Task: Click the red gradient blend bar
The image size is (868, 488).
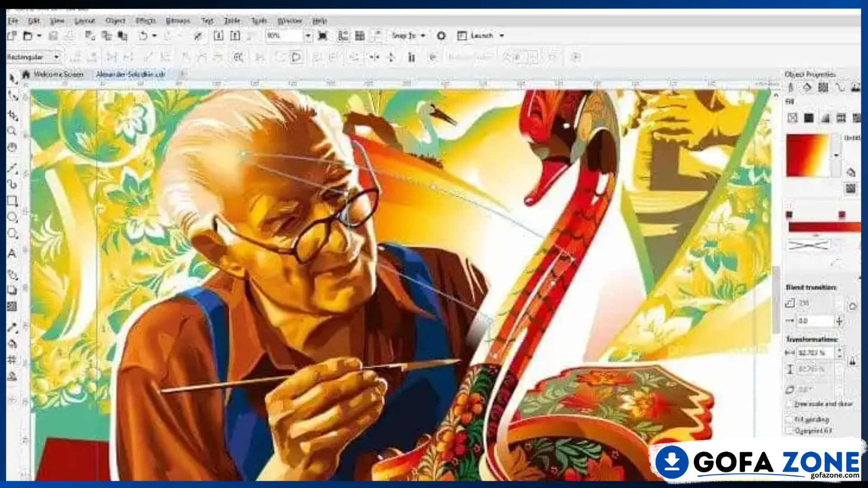Action: pyautogui.click(x=824, y=227)
